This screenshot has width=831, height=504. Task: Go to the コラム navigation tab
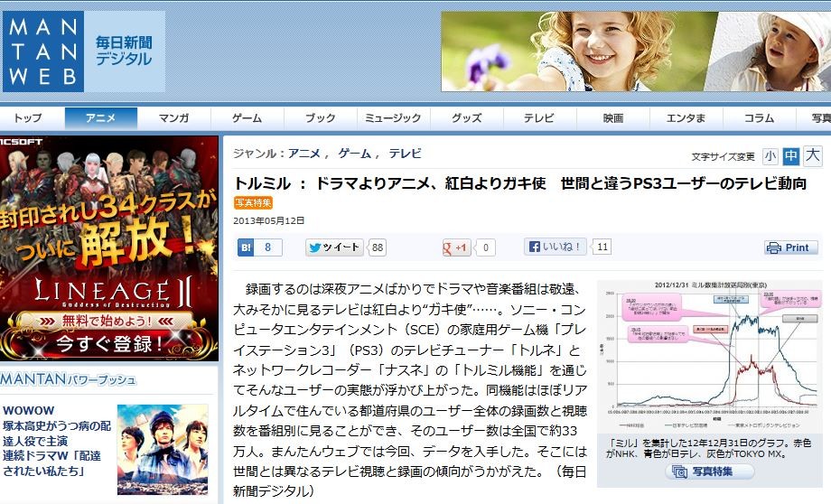pos(759,118)
